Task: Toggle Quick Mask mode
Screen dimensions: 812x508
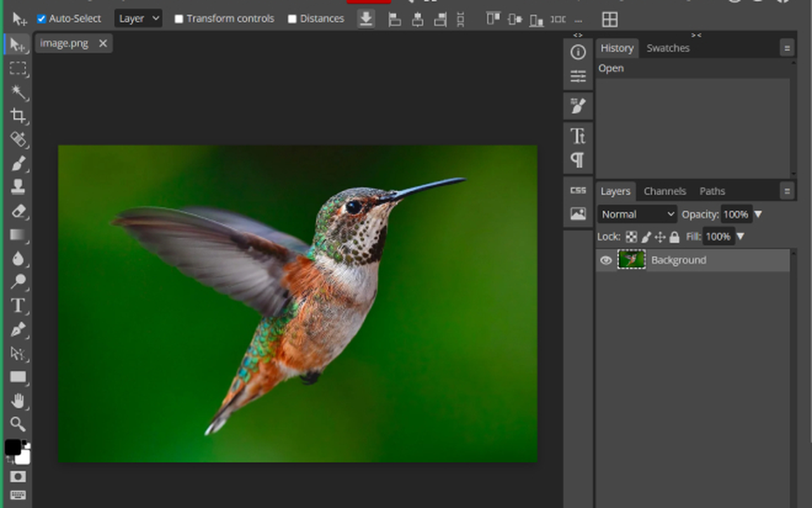Action: pyautogui.click(x=18, y=477)
